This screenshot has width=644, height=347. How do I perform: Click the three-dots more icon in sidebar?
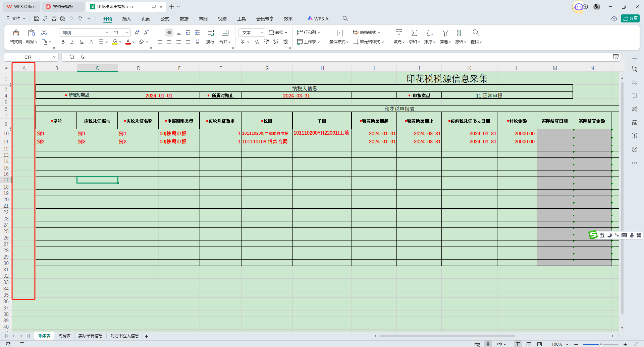pyautogui.click(x=635, y=163)
